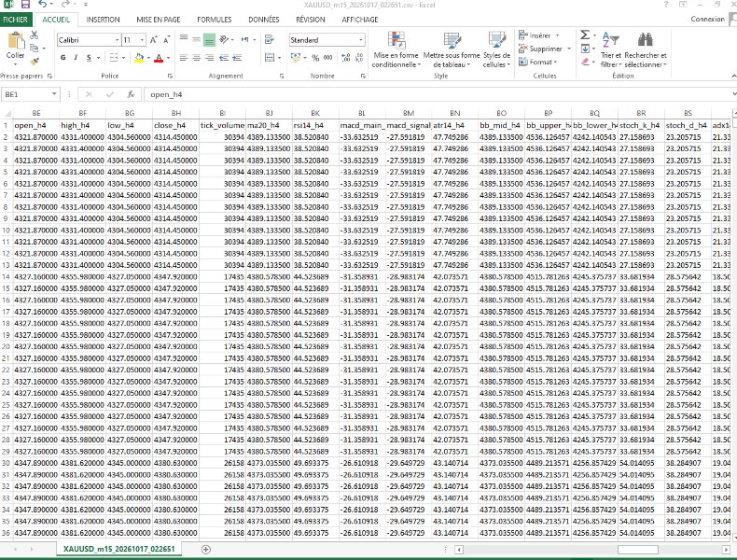Click increase indent icon
The height and width of the screenshot is (560, 737).
pos(237,57)
